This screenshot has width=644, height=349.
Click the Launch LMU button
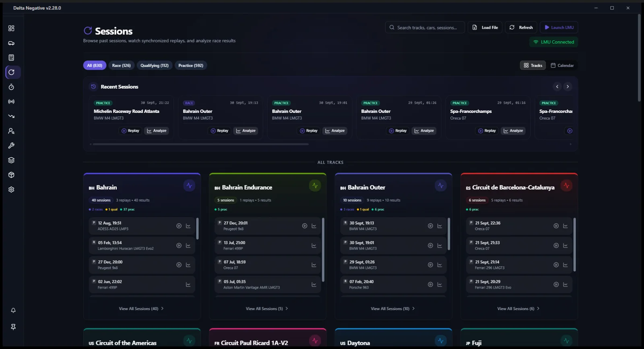tap(559, 27)
